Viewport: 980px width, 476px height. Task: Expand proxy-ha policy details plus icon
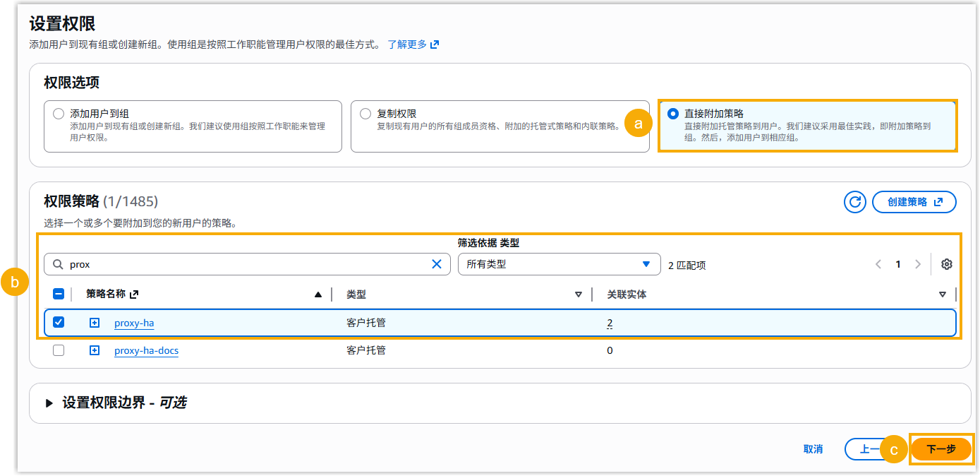click(x=95, y=323)
